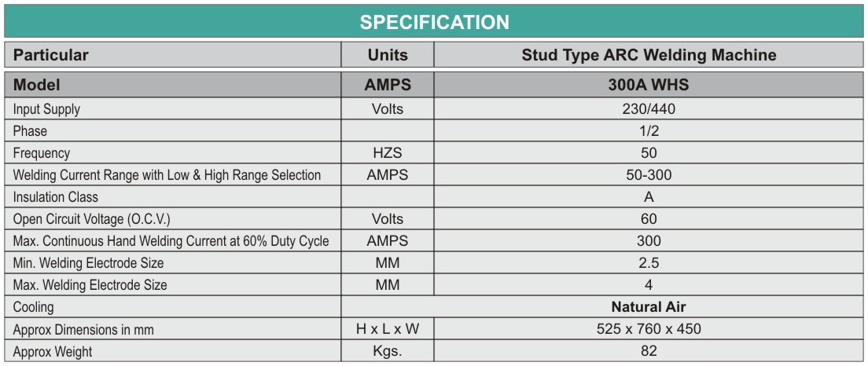Click the 230/440 input supply value
The height and width of the screenshot is (366, 868).
pos(649,110)
